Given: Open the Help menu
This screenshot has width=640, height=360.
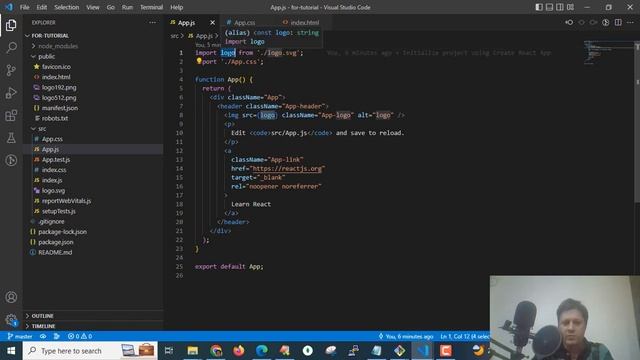Looking at the screenshot, I should coord(176,7).
